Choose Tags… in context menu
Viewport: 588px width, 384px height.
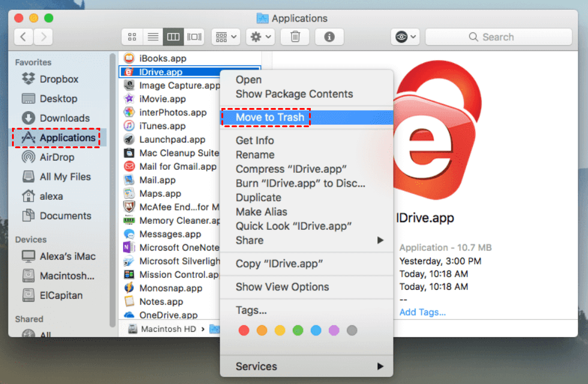pos(307,310)
